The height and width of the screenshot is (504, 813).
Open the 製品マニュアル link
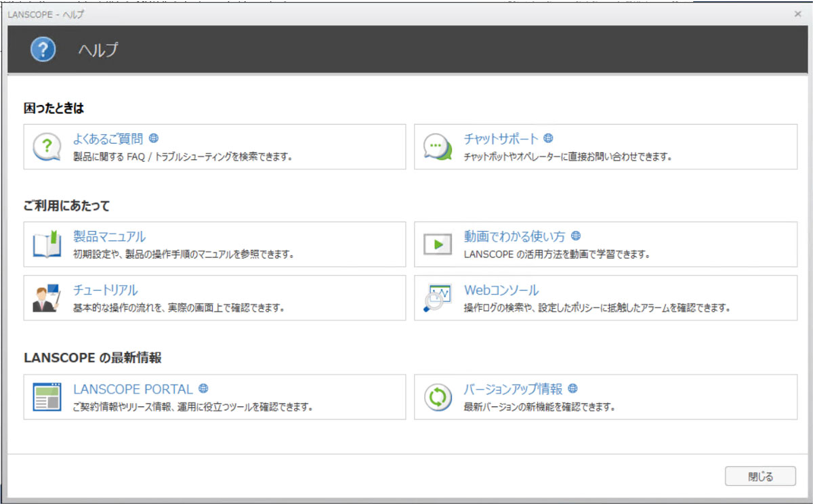pyautogui.click(x=109, y=237)
